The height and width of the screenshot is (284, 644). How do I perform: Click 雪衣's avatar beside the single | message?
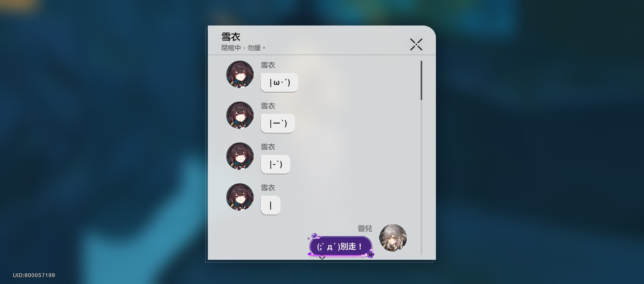tap(240, 197)
